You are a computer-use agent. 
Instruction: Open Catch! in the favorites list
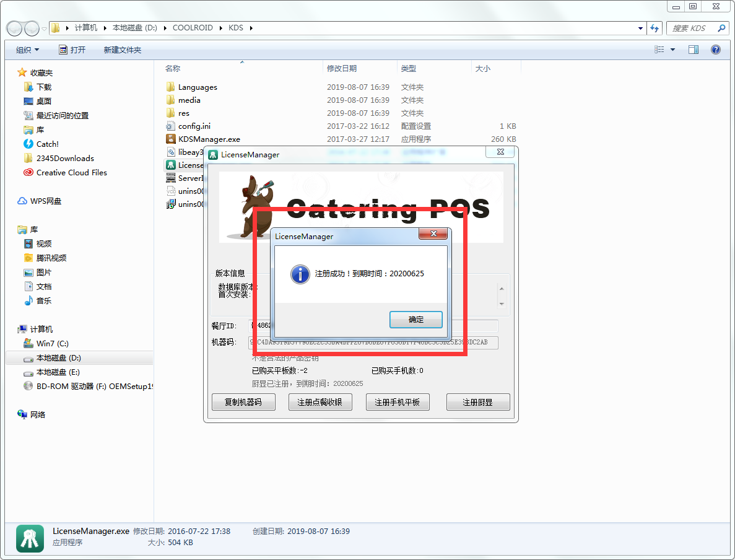(47, 144)
